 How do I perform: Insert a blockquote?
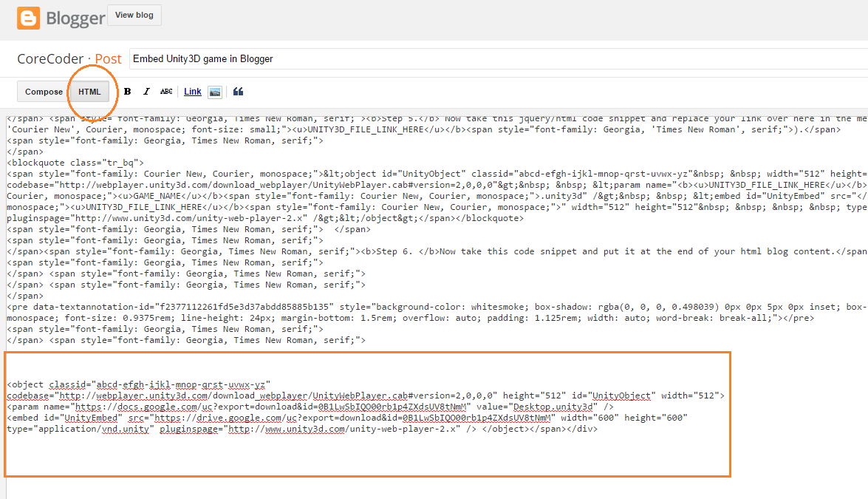click(237, 90)
